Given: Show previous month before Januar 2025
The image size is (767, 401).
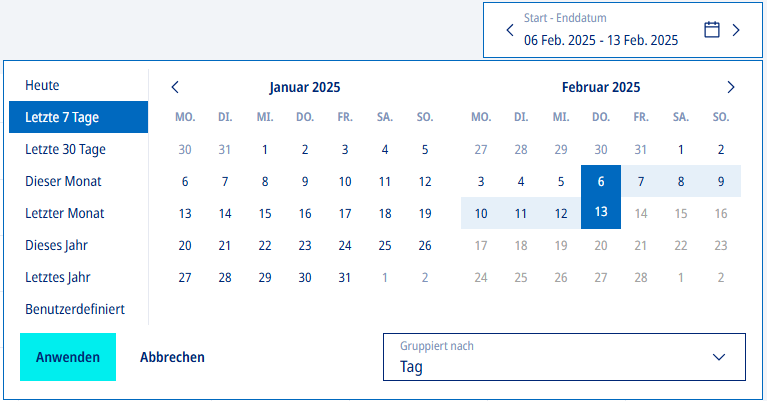Looking at the screenshot, I should tap(175, 87).
